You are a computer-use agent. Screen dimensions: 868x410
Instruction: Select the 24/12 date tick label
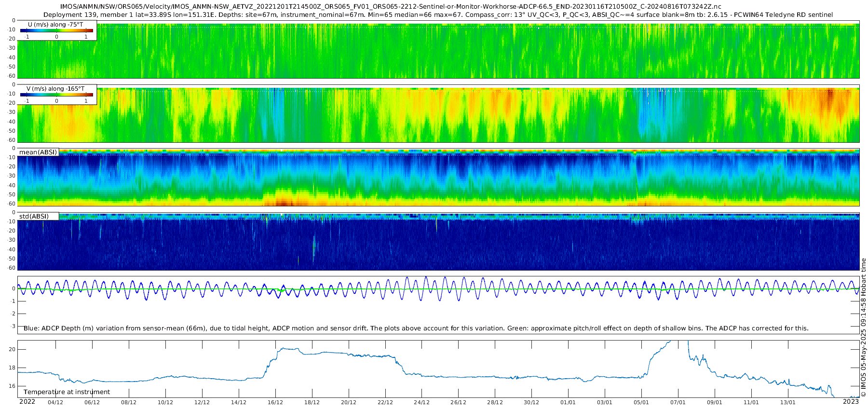point(421,402)
